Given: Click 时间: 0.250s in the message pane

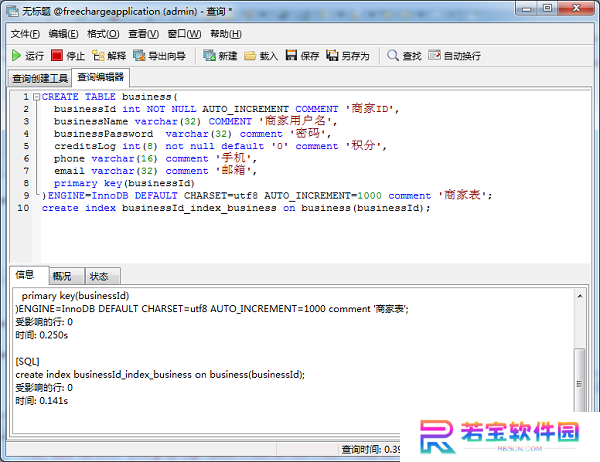Looking at the screenshot, I should pos(41,335).
